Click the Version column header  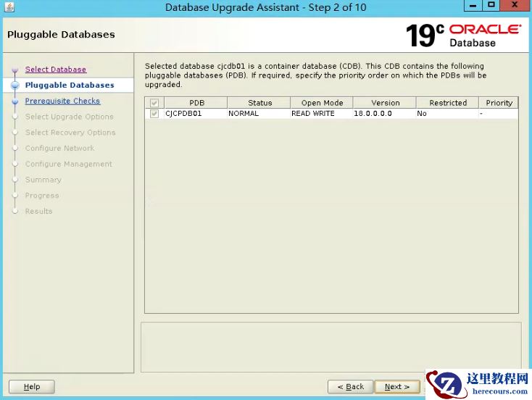385,103
